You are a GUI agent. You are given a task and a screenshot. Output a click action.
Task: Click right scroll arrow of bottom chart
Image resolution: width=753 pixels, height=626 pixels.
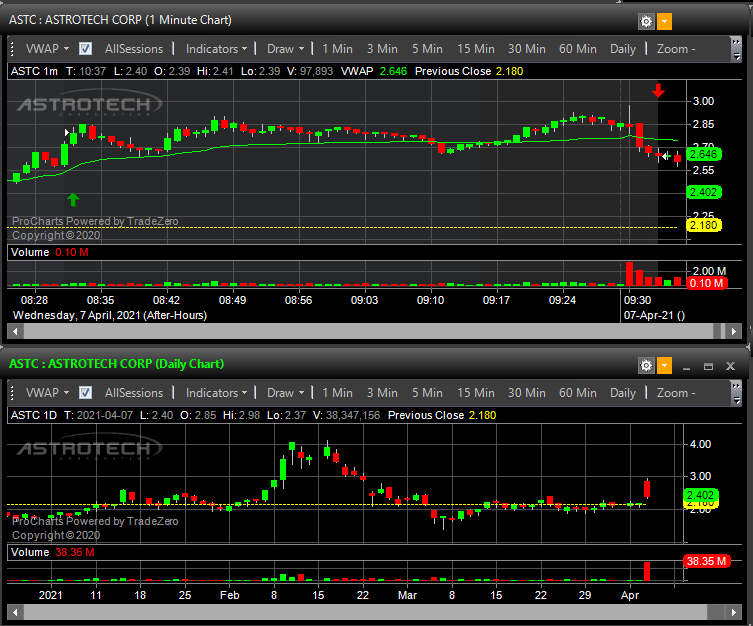733,612
